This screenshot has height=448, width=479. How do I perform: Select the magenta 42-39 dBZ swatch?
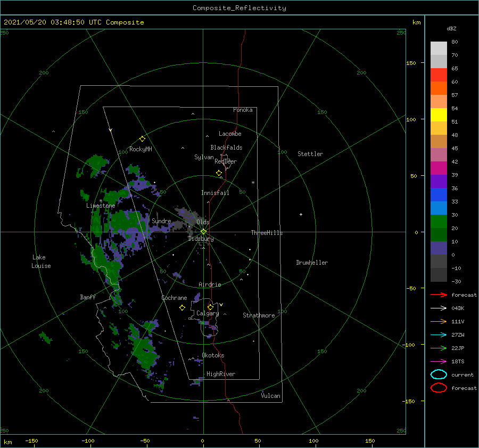point(439,168)
